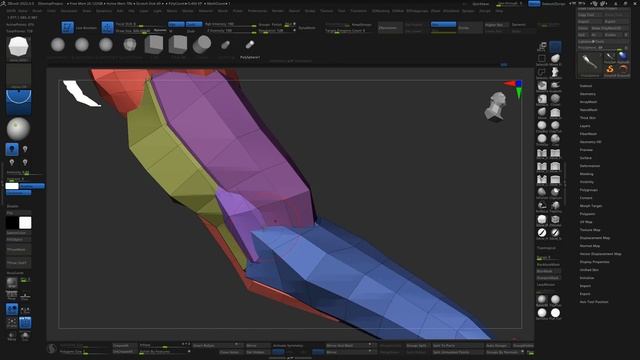Screen dimensions: 640x360
Task: Open the Render menu
Action: pyautogui.click(x=278, y=11)
